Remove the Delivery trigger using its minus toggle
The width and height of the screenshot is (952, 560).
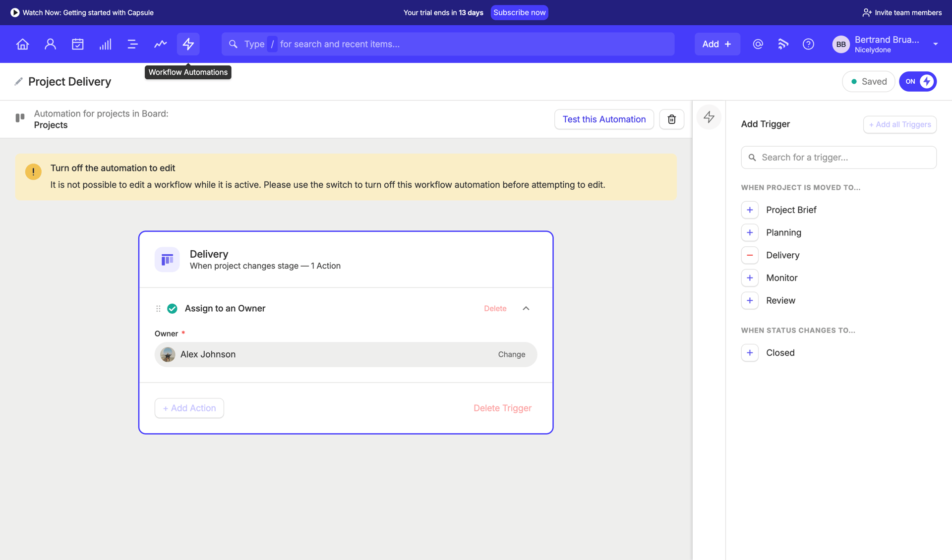click(x=750, y=255)
